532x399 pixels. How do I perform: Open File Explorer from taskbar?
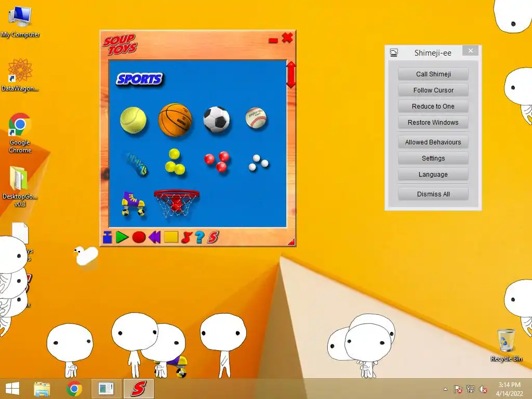[42, 389]
